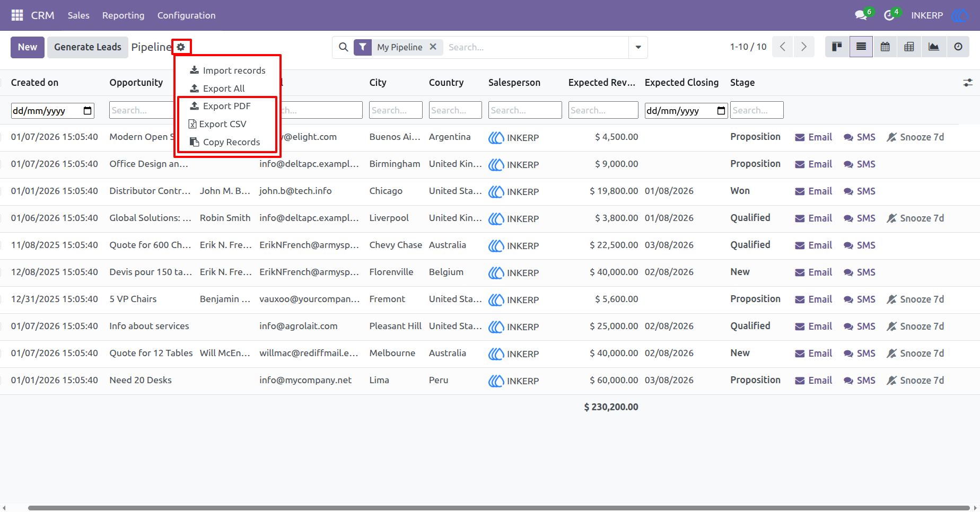Click Email for the Need 20 Desks row

(x=813, y=380)
